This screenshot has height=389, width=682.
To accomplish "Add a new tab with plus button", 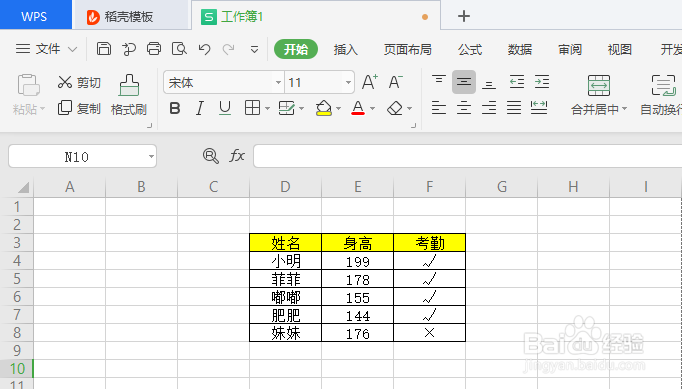I will point(464,16).
